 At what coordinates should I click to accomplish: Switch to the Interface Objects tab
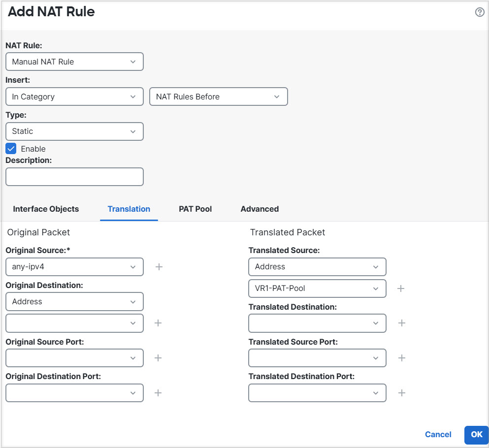click(46, 209)
